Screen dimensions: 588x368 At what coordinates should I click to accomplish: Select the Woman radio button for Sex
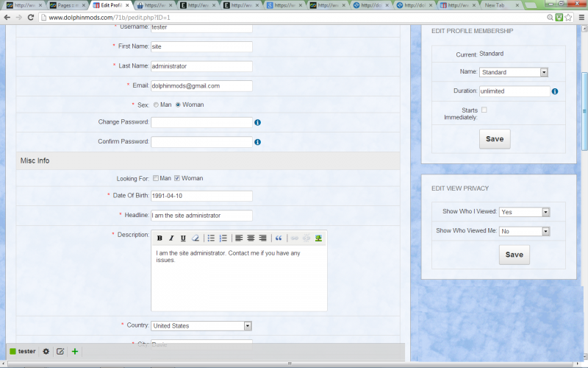(178, 105)
